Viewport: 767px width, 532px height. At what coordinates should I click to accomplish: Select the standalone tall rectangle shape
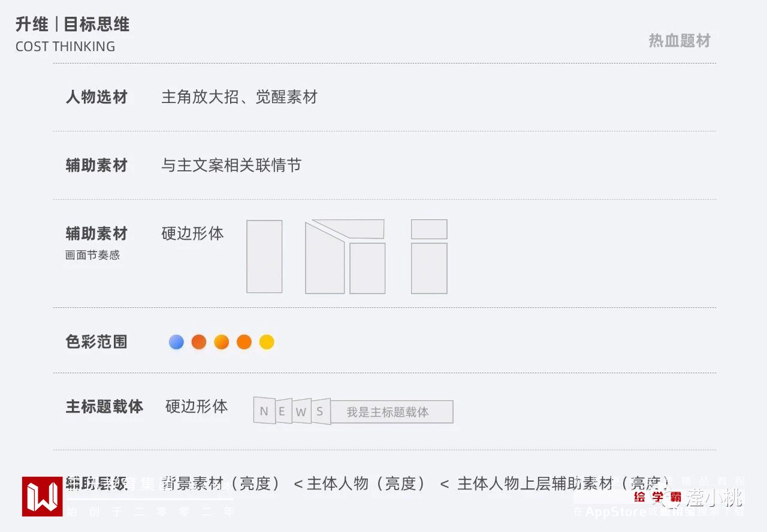click(264, 256)
